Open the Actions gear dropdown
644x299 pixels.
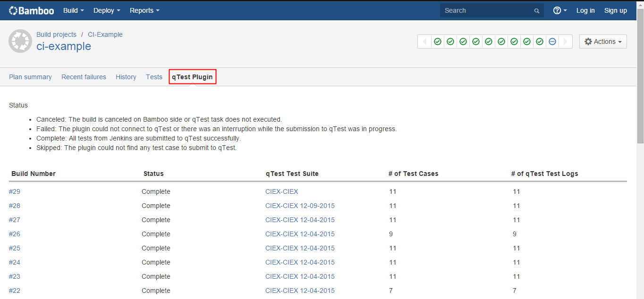coord(603,42)
